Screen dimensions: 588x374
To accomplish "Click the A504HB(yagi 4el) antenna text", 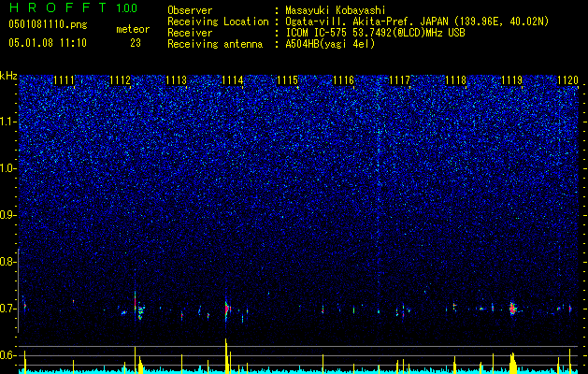I will tap(330, 44).
